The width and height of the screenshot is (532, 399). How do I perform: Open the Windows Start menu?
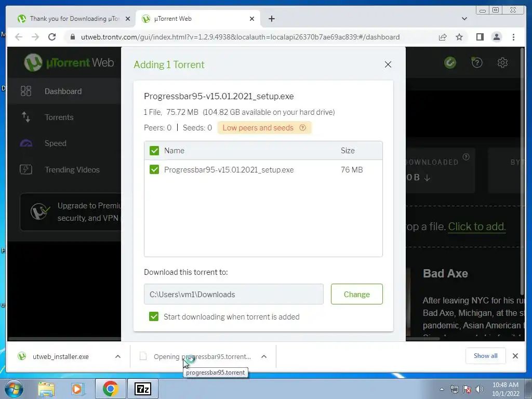14,389
